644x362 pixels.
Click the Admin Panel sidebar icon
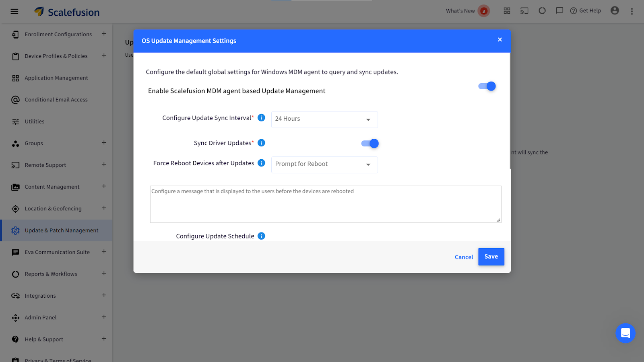(15, 318)
